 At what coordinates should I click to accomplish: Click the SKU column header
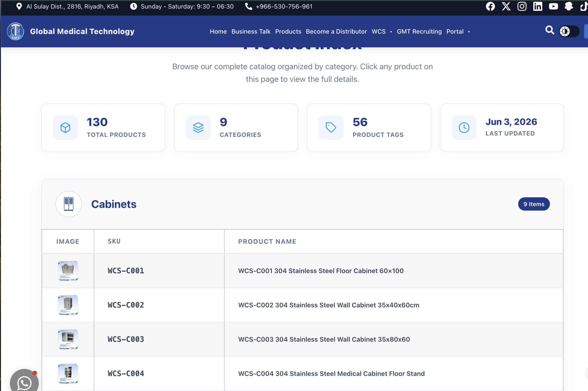tap(114, 241)
